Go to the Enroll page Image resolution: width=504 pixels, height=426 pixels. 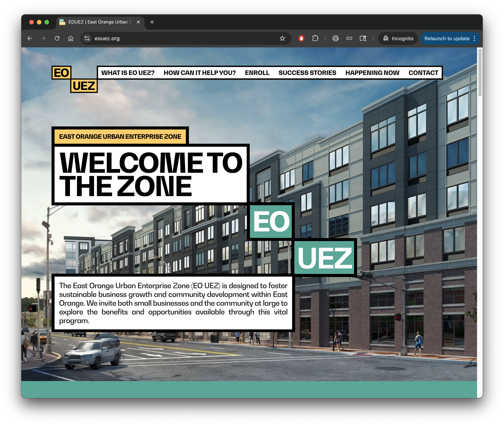click(x=257, y=73)
